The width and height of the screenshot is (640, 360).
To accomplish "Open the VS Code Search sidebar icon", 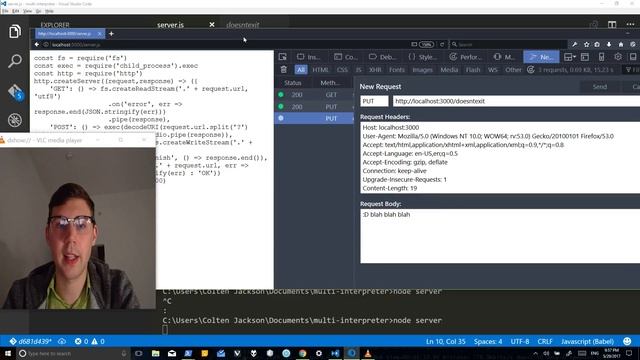I will coord(15,61).
